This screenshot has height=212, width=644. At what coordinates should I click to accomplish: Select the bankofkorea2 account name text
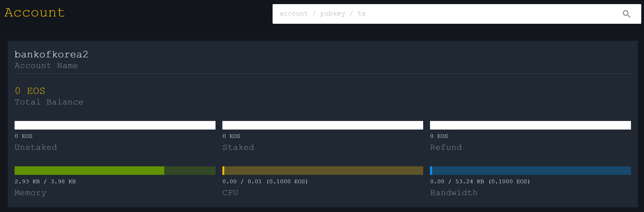[x=51, y=54]
